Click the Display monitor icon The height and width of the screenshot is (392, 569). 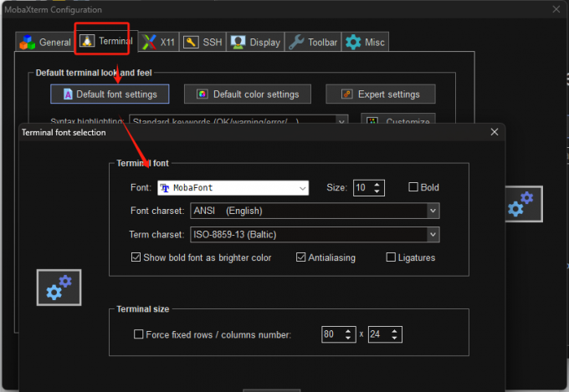(238, 42)
